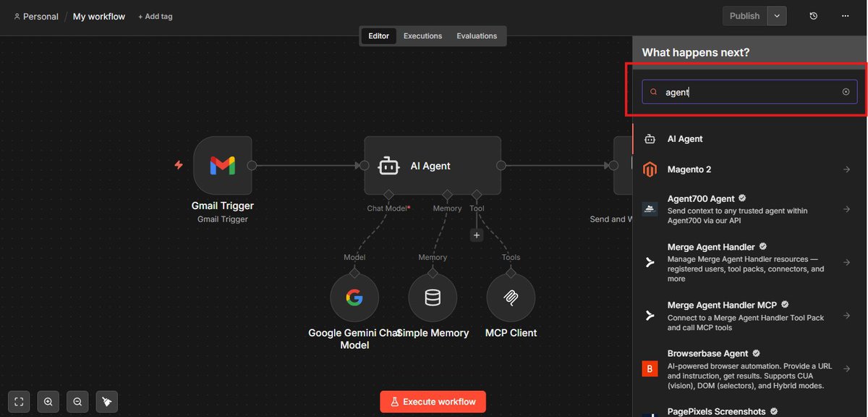The width and height of the screenshot is (868, 417).
Task: Add a tag to My workflow
Action: click(x=155, y=15)
